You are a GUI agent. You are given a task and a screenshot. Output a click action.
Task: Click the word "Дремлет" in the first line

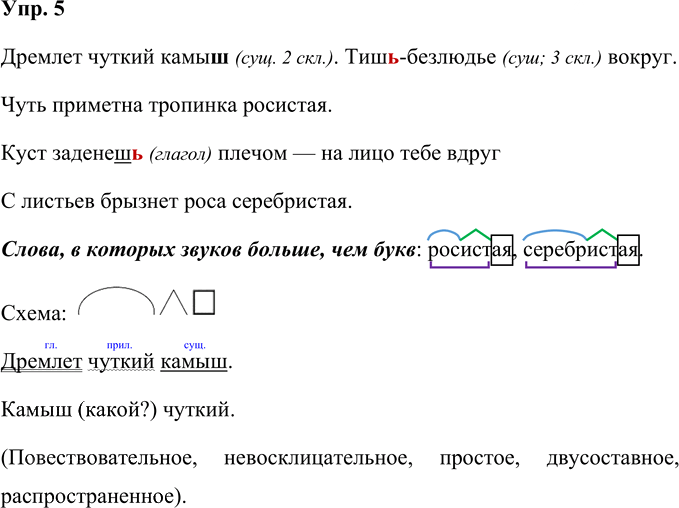(x=42, y=57)
